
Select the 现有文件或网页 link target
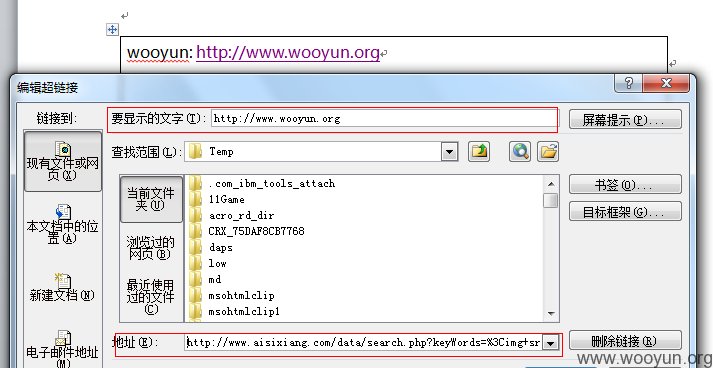tap(63, 161)
